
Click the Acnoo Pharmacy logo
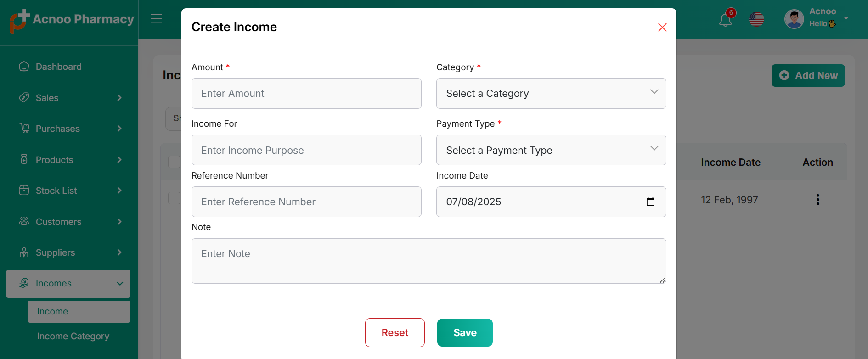(x=72, y=21)
